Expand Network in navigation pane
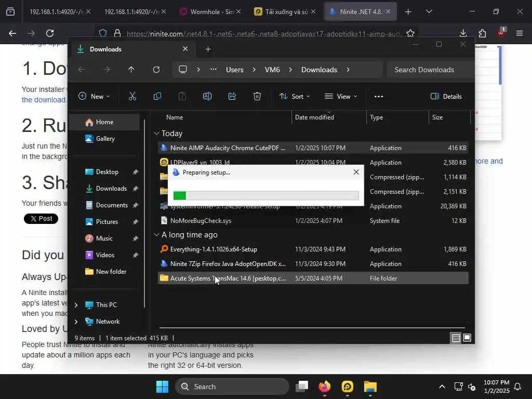The width and height of the screenshot is (532, 399). click(76, 322)
